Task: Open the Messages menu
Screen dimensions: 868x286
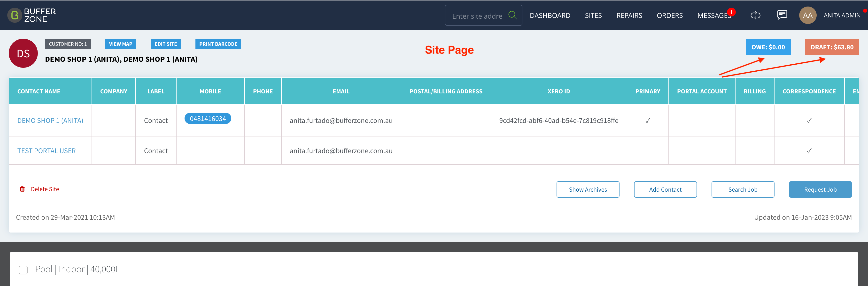Action: pyautogui.click(x=714, y=15)
